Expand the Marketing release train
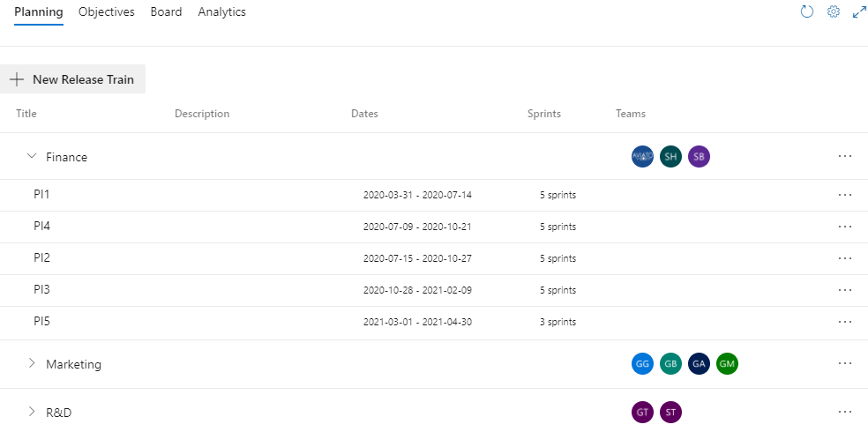The image size is (868, 432). (x=33, y=364)
